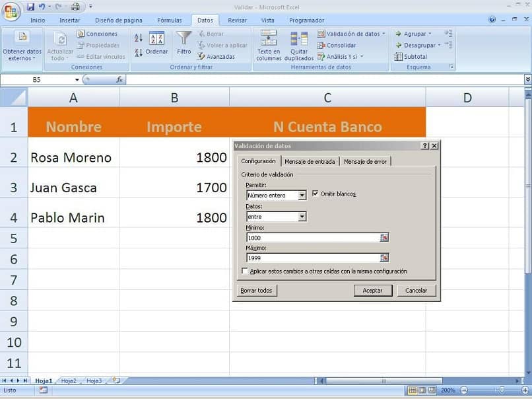Image resolution: width=532 pixels, height=399 pixels.
Task: Click the quick print icon
Action: click(x=76, y=7)
